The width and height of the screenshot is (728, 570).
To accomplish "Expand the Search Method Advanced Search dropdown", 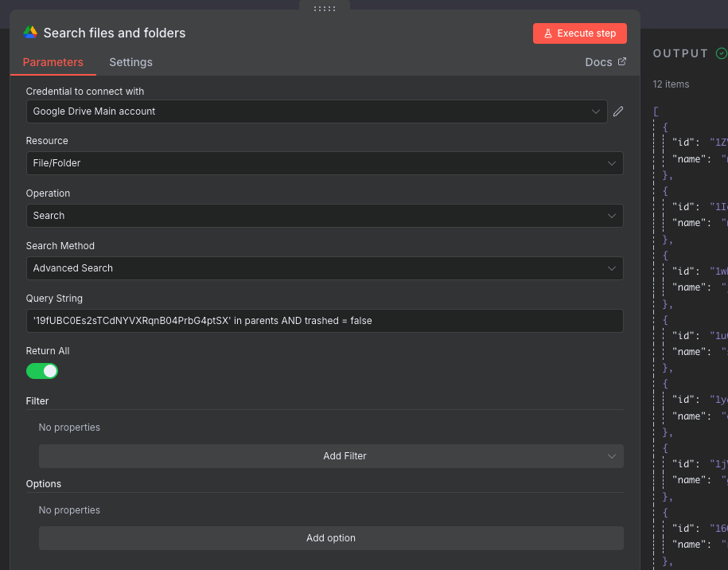I will click(x=324, y=268).
